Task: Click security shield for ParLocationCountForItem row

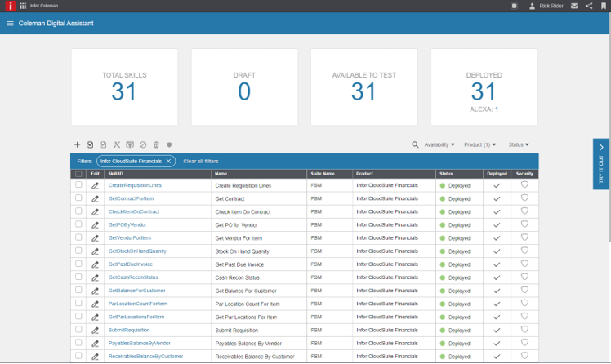Action: click(x=524, y=303)
